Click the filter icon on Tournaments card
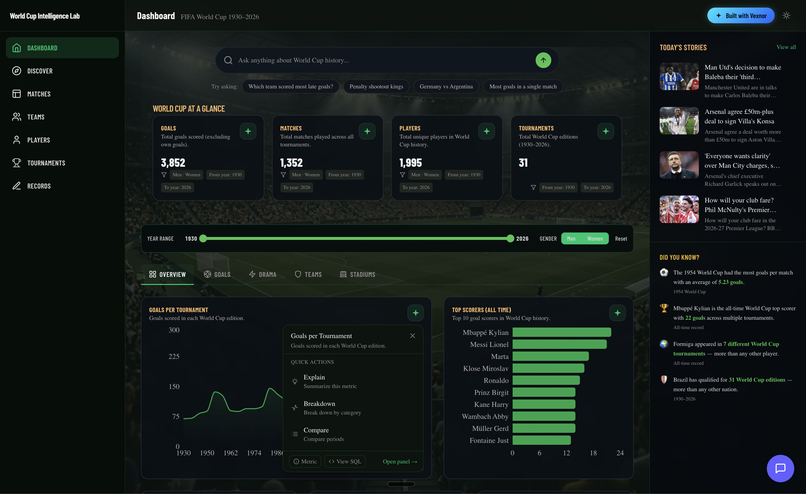Viewport: 806px width, 494px height. tap(533, 188)
